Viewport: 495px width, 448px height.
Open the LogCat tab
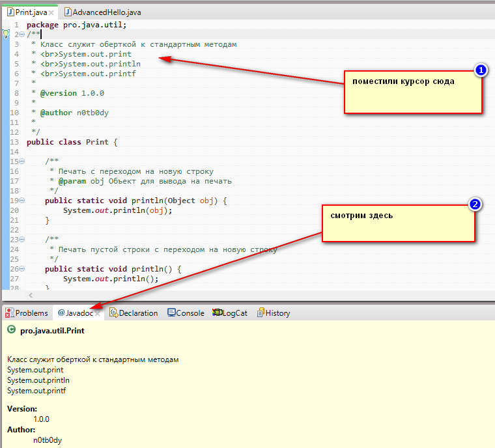tap(234, 313)
